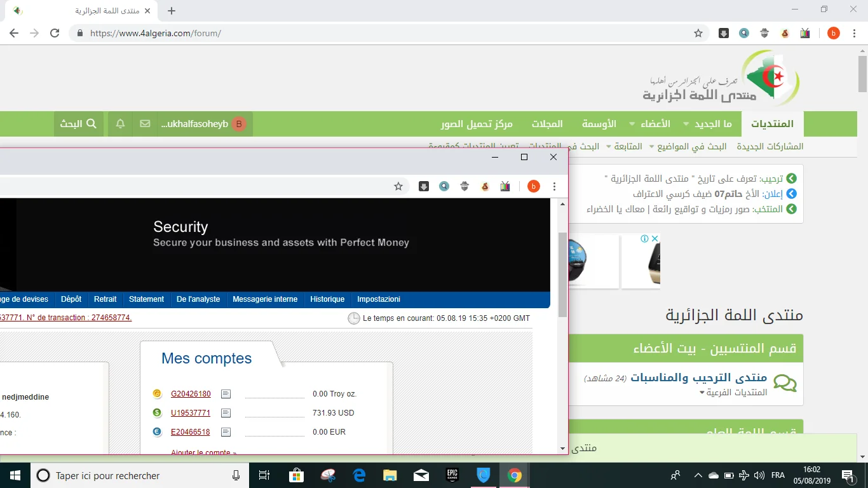Select the Retrait menu item
The image size is (868, 488).
coord(105,299)
